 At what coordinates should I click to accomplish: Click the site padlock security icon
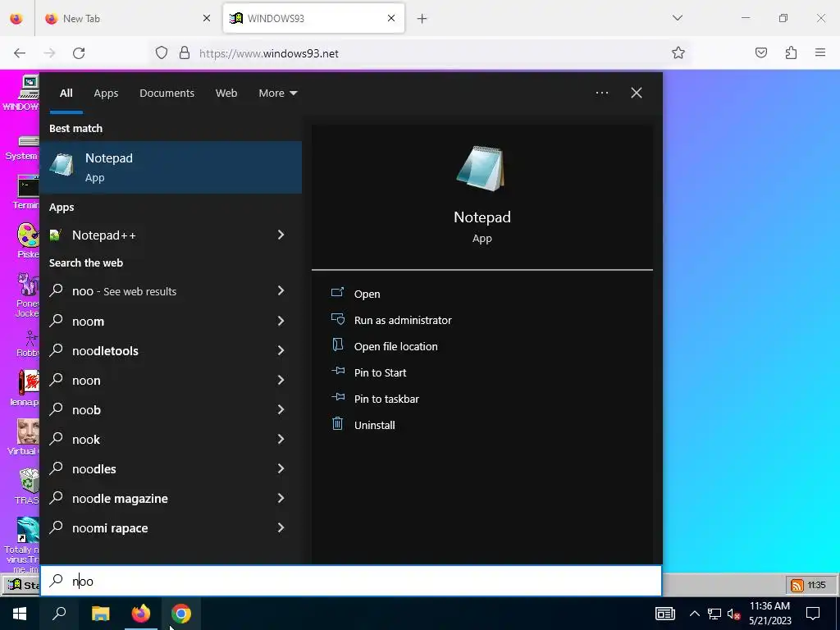point(185,52)
